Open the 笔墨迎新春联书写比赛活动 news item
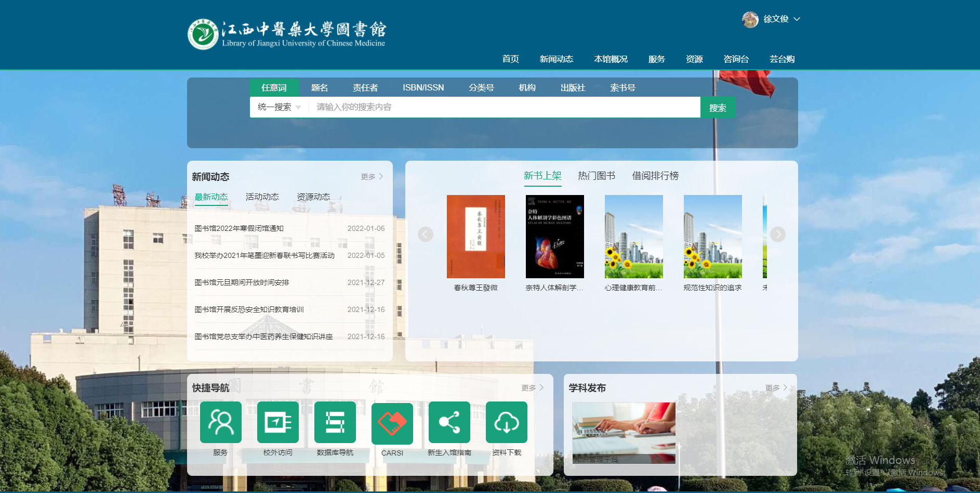 coord(264,255)
